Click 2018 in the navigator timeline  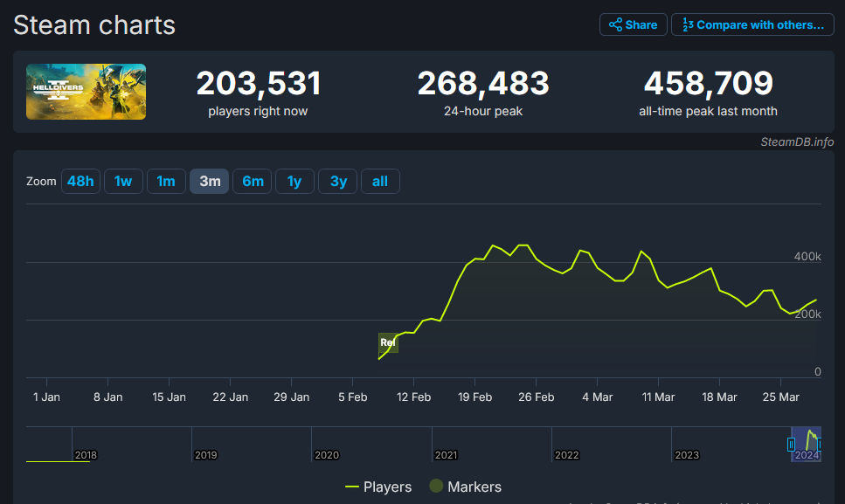click(86, 455)
